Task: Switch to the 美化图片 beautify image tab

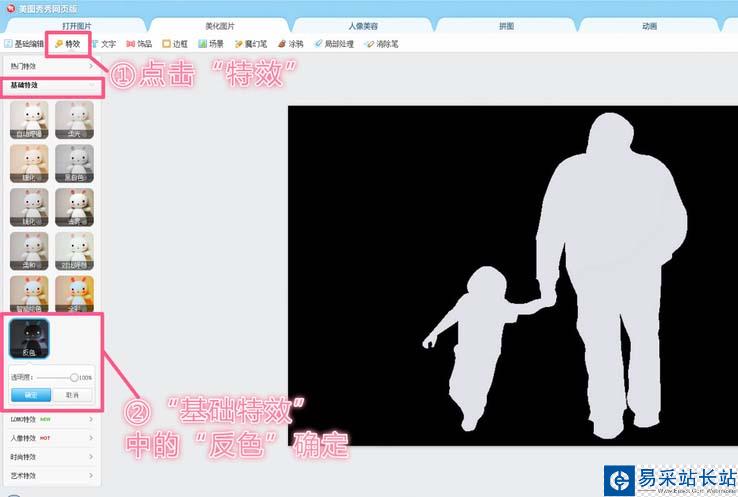Action: point(220,26)
